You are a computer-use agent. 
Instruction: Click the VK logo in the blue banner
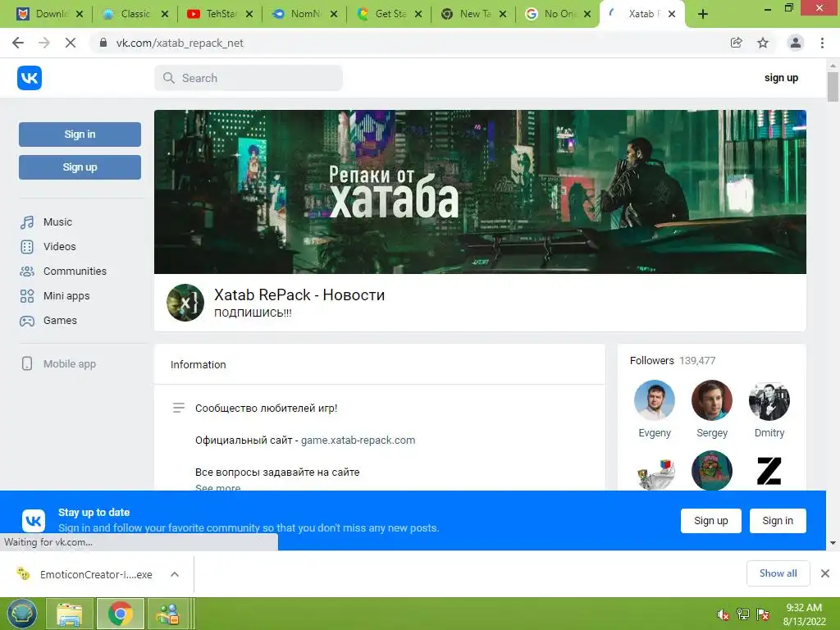pos(33,520)
